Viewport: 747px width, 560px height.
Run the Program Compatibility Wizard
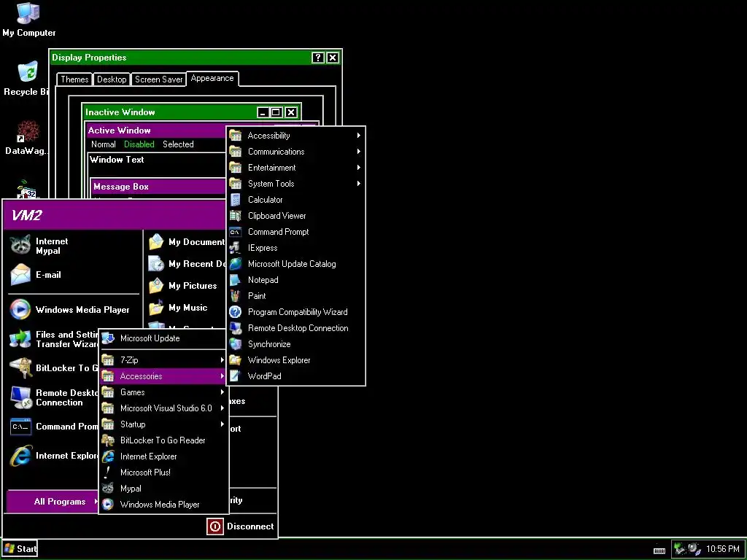(x=295, y=312)
